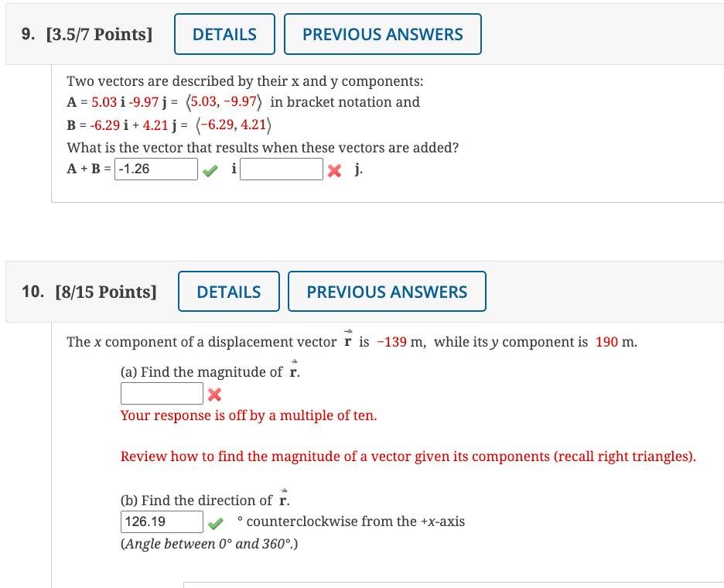Click the green checkmark beside the -1.26 answer
Viewport: 724px width, 588px height.
click(210, 169)
